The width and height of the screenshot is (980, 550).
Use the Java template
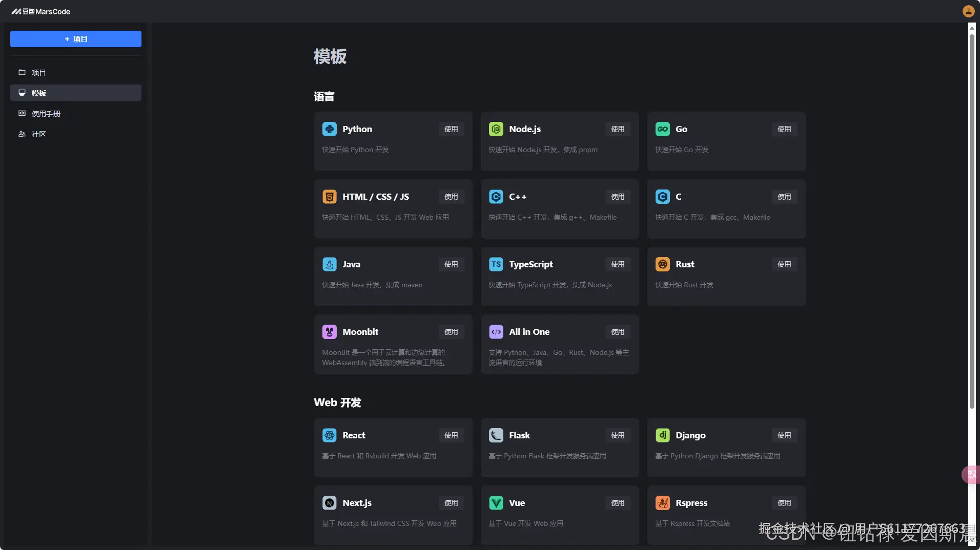tap(451, 264)
